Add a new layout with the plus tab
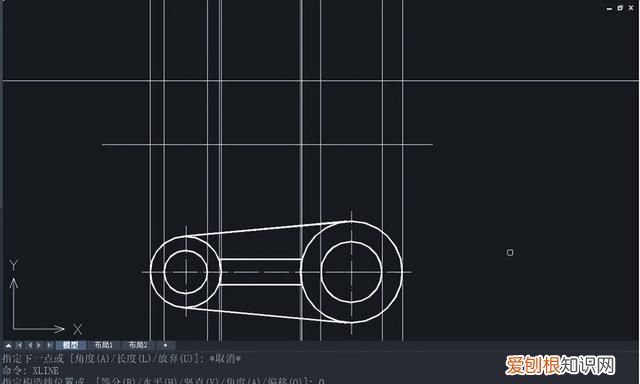 165,345
